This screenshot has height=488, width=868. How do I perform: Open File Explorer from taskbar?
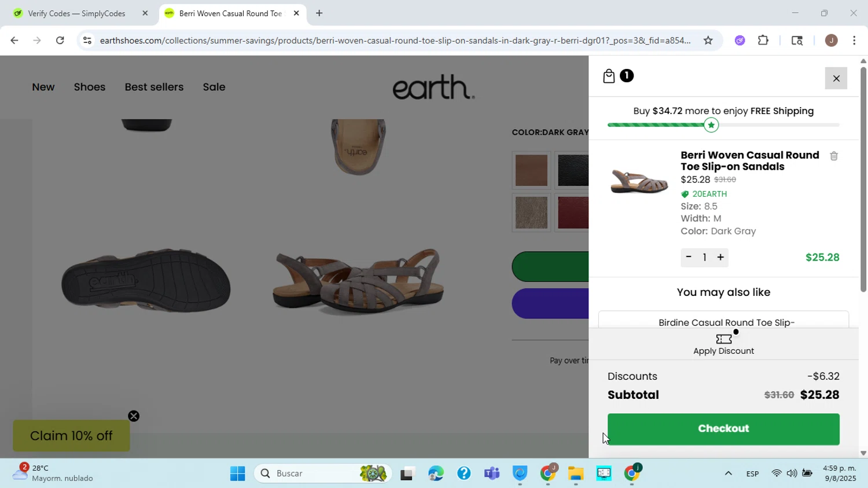click(x=576, y=474)
